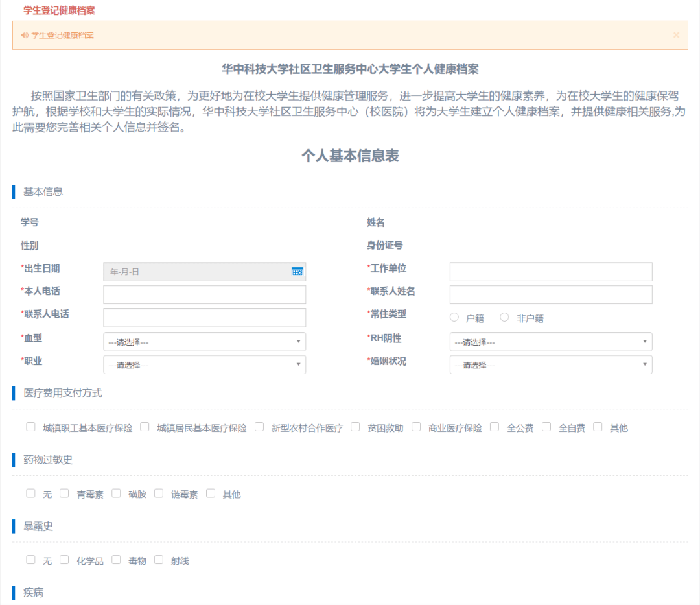Click the 姓名 label
The image size is (700, 605).
coord(376,222)
